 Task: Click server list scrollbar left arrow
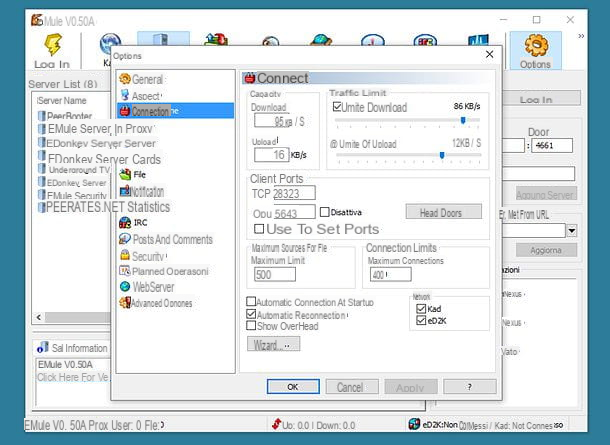tap(39, 317)
